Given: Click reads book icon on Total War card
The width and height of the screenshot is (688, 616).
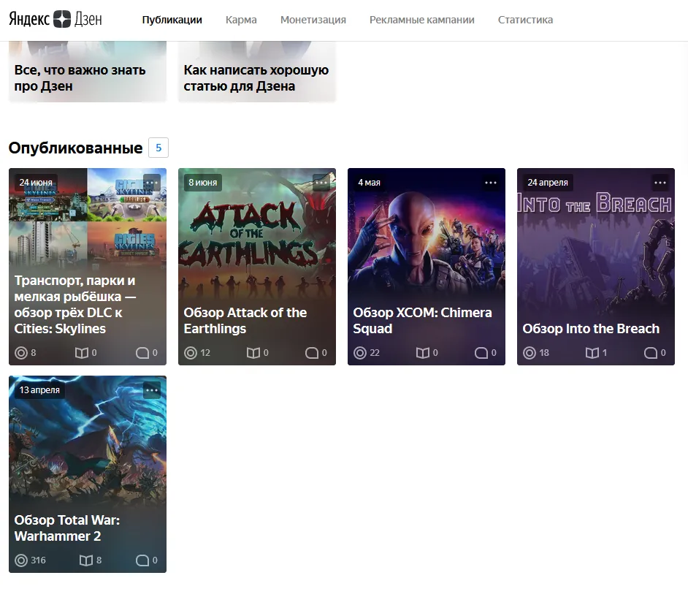Looking at the screenshot, I should pos(85,560).
